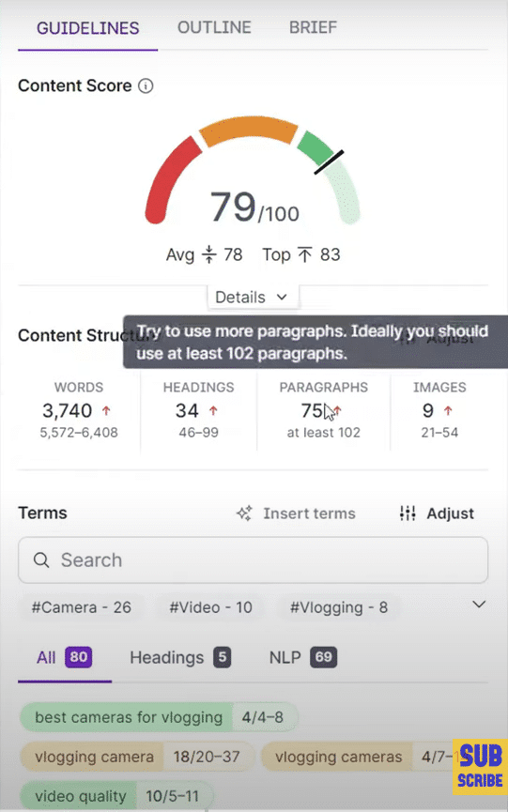Open the Brief tab

pyautogui.click(x=313, y=27)
